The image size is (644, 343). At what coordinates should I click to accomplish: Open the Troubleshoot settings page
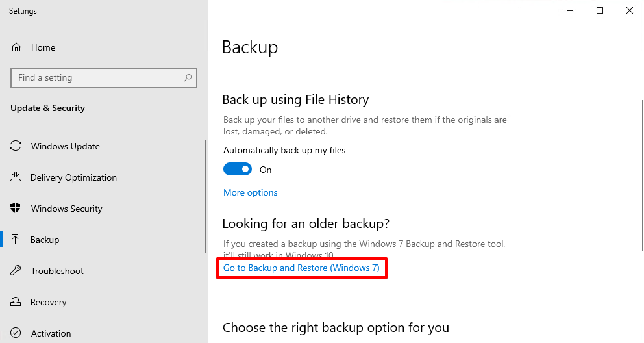click(57, 271)
